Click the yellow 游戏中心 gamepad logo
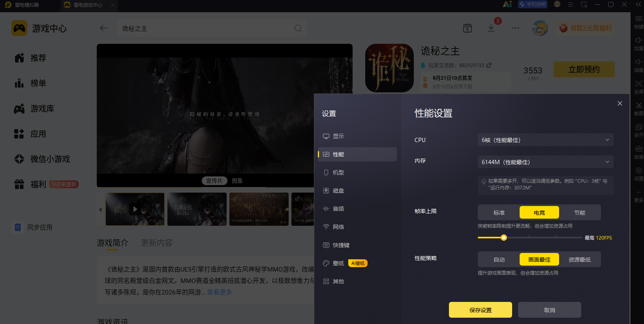Viewport: 644px width, 324px height. click(x=19, y=28)
